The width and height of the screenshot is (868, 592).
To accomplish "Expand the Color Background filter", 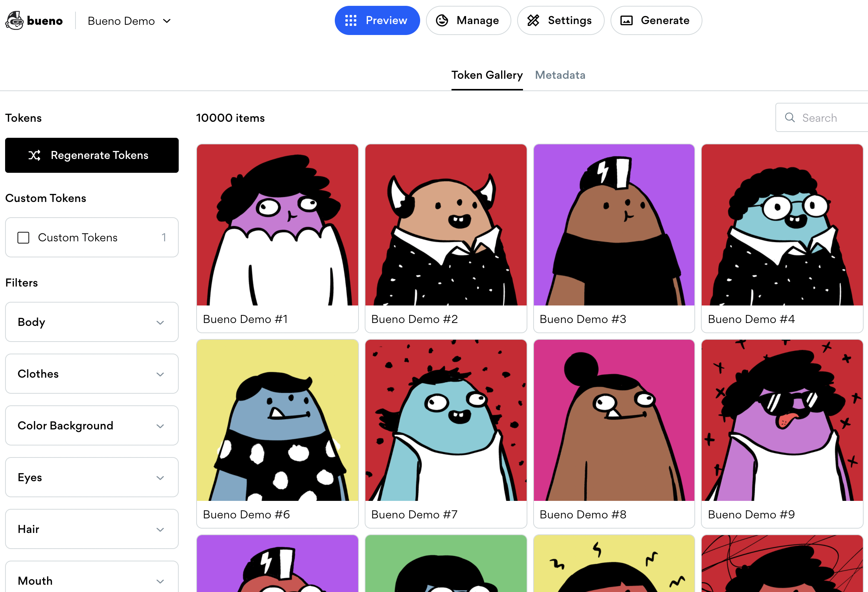I will pyautogui.click(x=92, y=425).
